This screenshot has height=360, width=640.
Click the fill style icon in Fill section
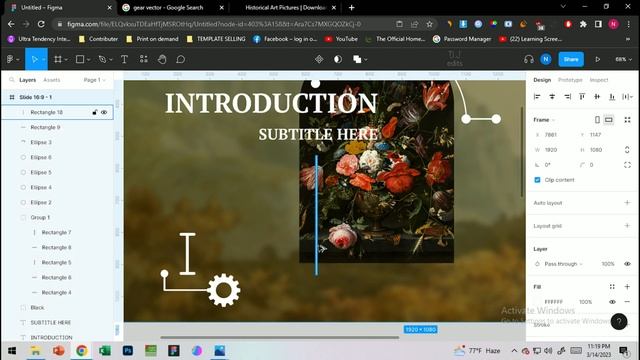612,287
